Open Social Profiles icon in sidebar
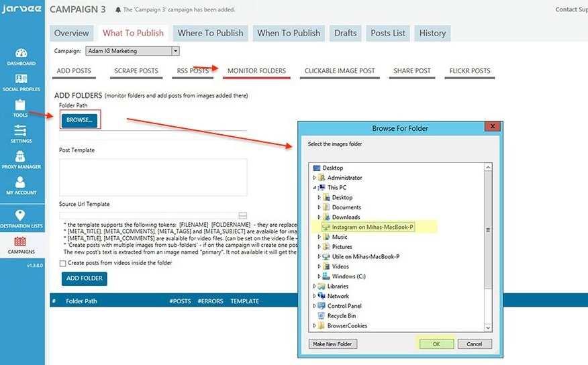 click(x=21, y=79)
